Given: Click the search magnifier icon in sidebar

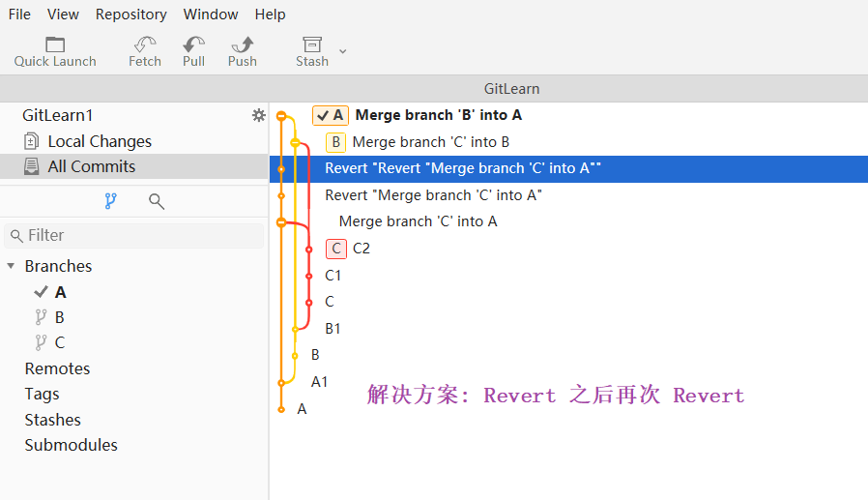Looking at the screenshot, I should 157,201.
